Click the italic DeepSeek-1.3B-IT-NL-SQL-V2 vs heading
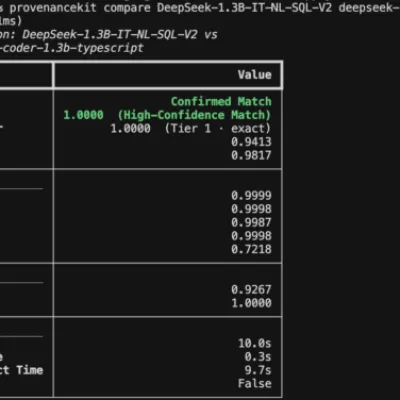Screen dimensions: 400x400 120,34
